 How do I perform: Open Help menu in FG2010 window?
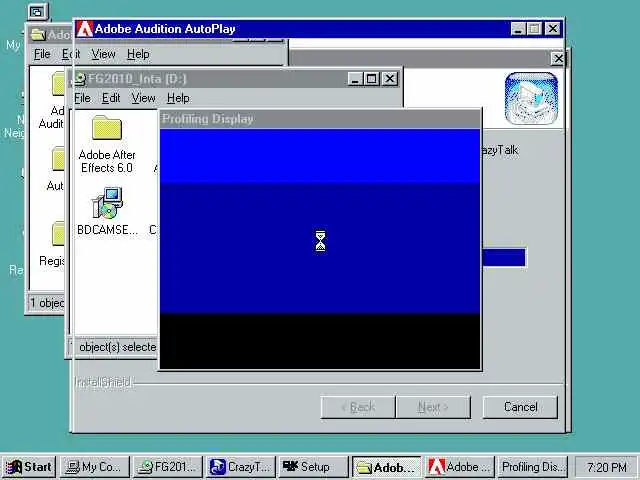tap(178, 98)
